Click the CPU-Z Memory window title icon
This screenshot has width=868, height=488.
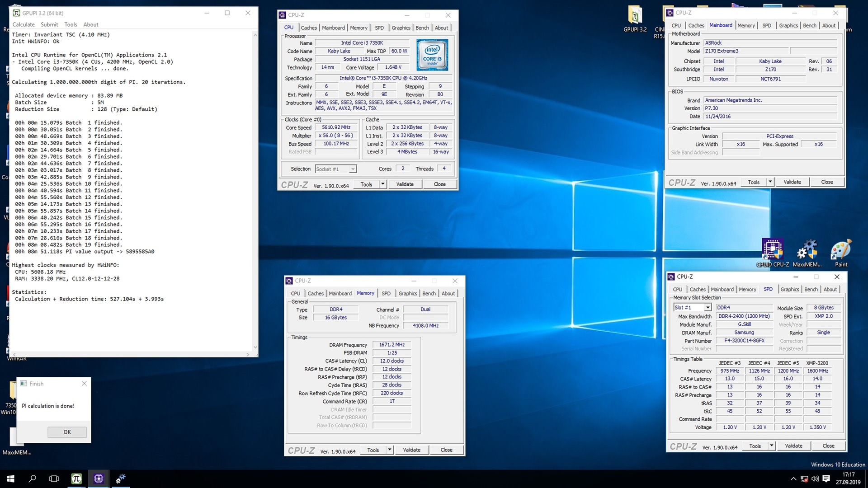[289, 281]
